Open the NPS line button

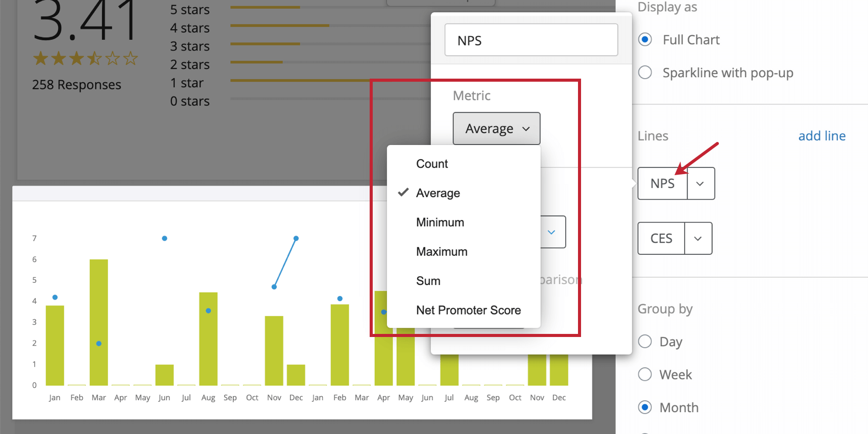click(663, 183)
